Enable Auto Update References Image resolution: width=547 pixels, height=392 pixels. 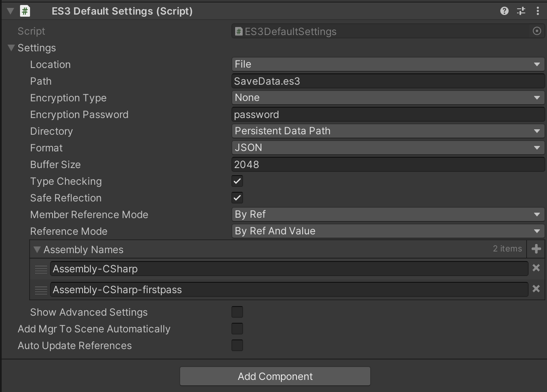click(x=237, y=346)
